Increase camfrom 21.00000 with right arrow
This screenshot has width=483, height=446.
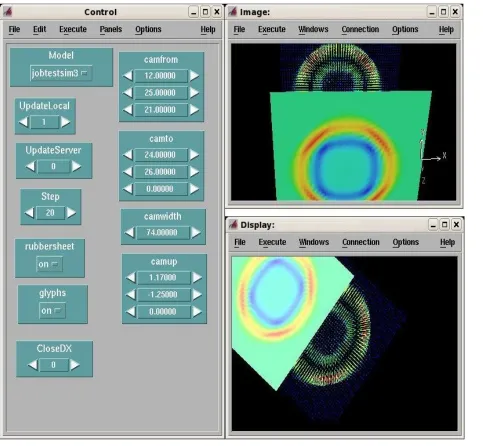coord(194,109)
